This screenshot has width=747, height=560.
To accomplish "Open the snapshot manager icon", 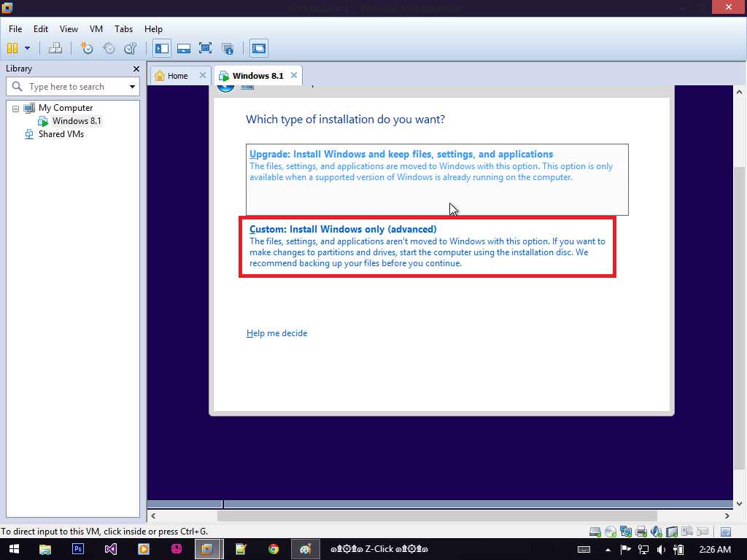I will pyautogui.click(x=131, y=48).
